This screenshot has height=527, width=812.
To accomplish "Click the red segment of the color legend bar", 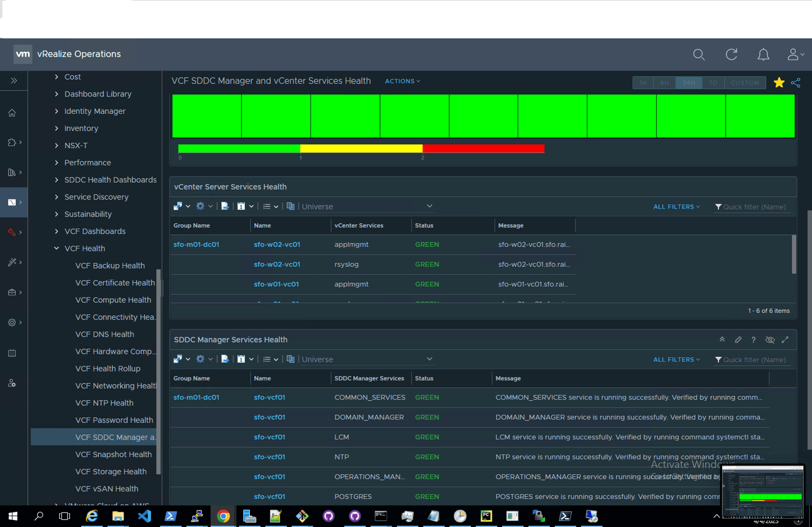I will coord(483,149).
